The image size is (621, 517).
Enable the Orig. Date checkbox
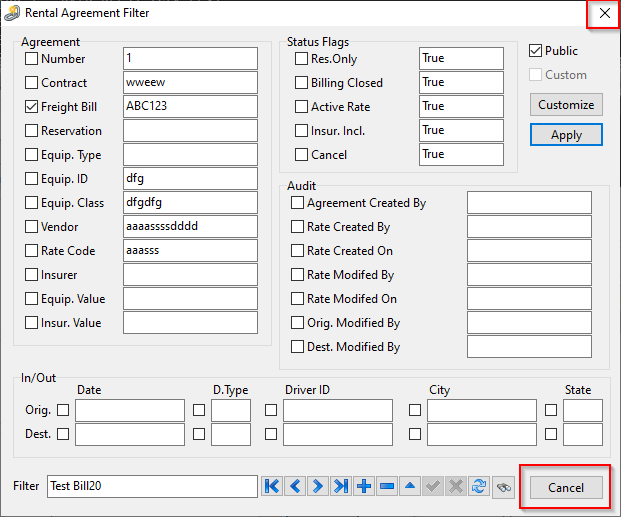(63, 410)
